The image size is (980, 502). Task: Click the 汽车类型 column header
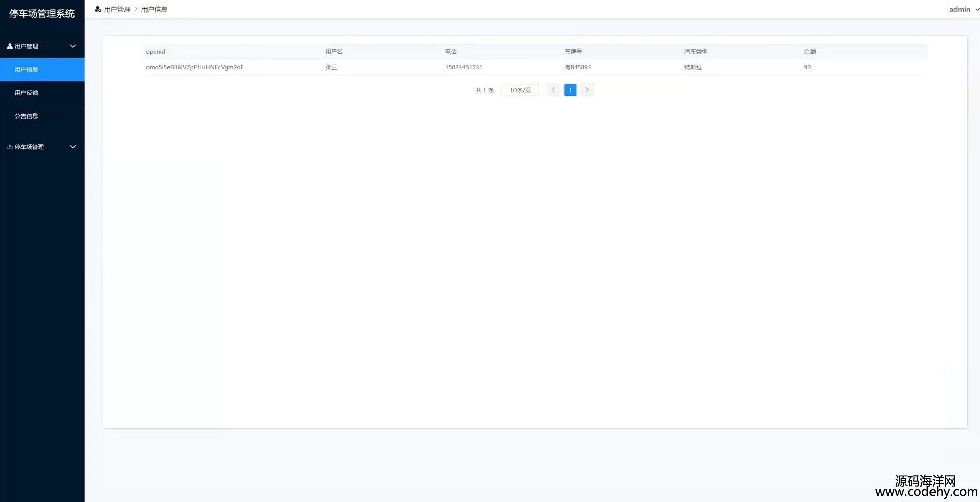pos(696,52)
